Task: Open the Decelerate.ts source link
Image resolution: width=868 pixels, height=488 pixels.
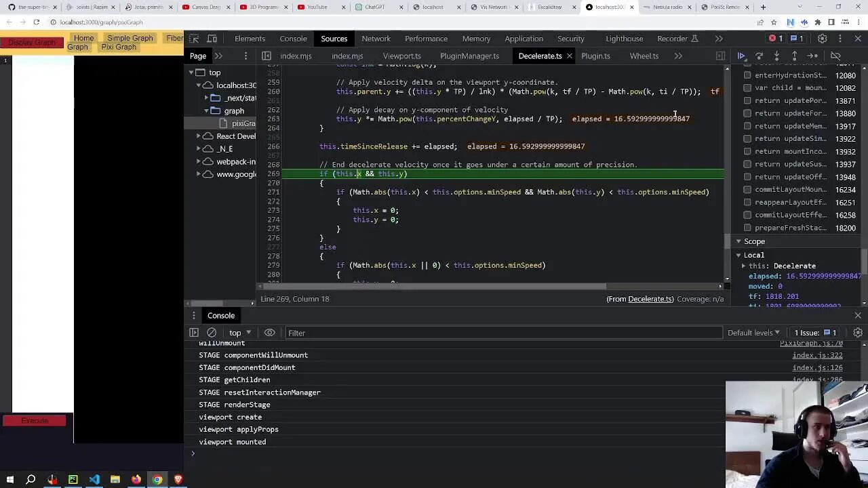Action: [650, 299]
